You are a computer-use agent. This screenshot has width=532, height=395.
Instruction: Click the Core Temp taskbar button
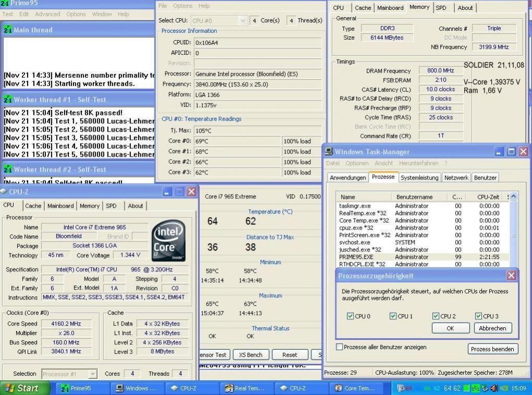355,388
